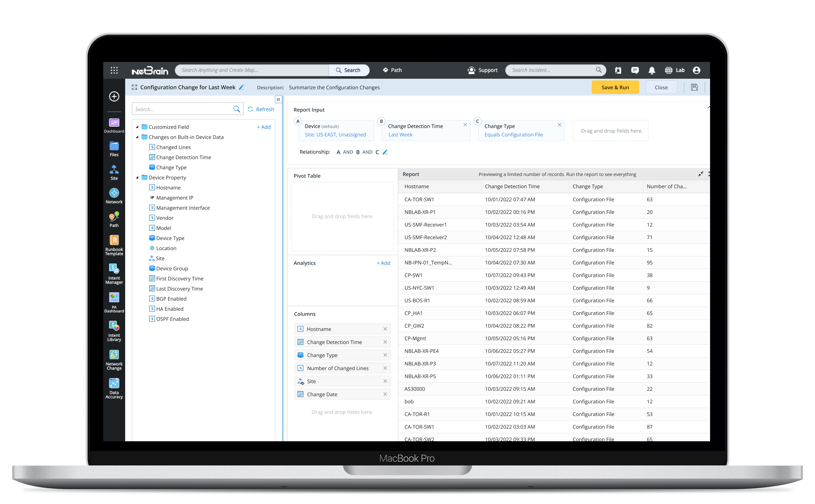Collapse the Device Property folder
Image resolution: width=815 pixels, height=504 pixels.
pos(137,178)
